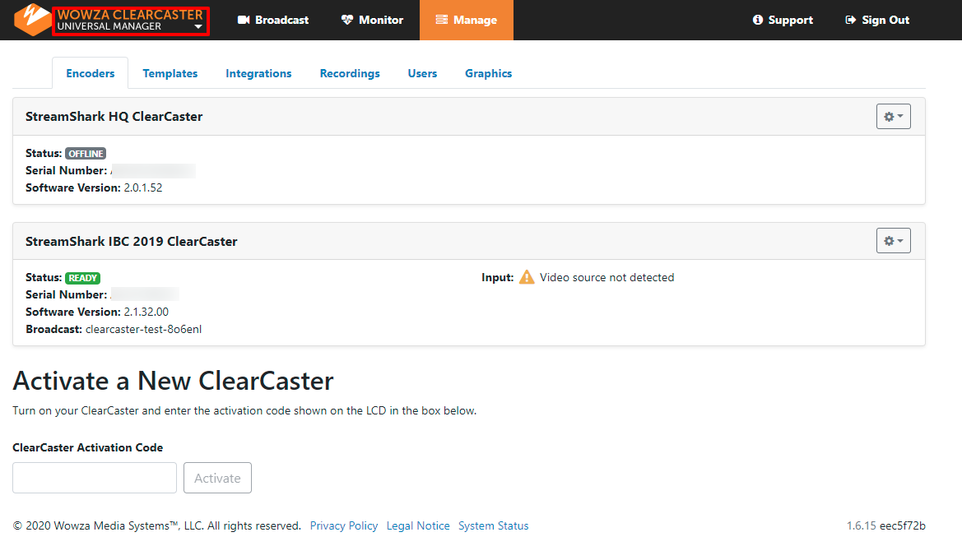Click software version 2.0.1.52
Viewport: 962px width, 560px height.
pyautogui.click(x=143, y=187)
